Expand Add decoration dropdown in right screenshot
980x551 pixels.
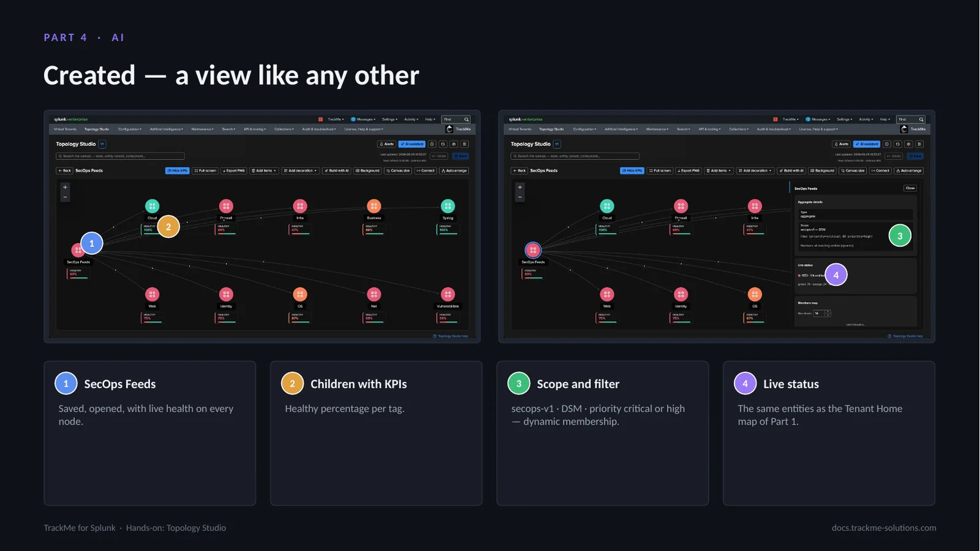coord(755,170)
